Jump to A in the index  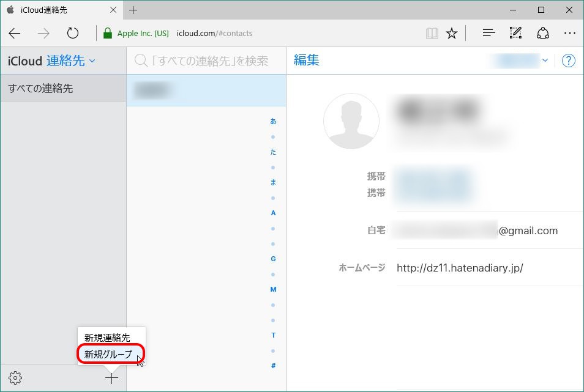pyautogui.click(x=273, y=213)
